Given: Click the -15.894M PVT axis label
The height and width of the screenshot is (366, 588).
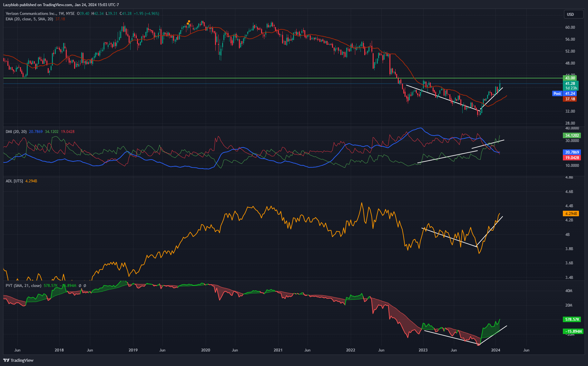Looking at the screenshot, I should pos(573,331).
